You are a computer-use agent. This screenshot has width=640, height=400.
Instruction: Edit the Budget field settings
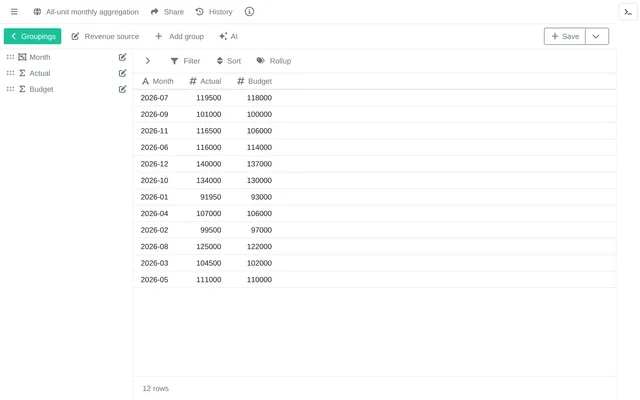point(122,89)
